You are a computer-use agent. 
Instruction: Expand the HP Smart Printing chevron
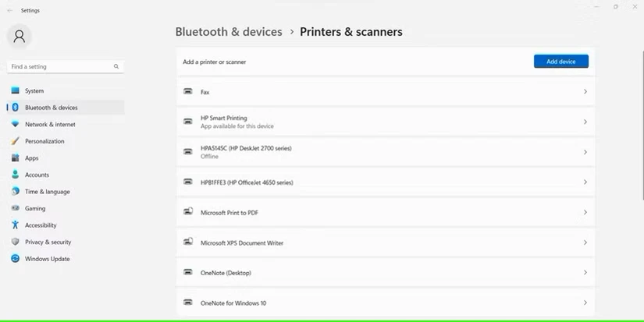[x=585, y=122]
